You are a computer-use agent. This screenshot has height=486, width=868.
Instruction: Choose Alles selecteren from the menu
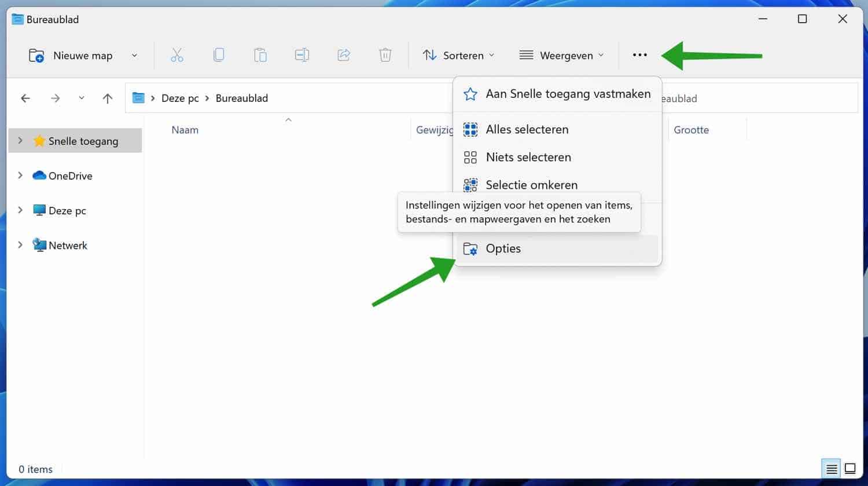click(527, 129)
